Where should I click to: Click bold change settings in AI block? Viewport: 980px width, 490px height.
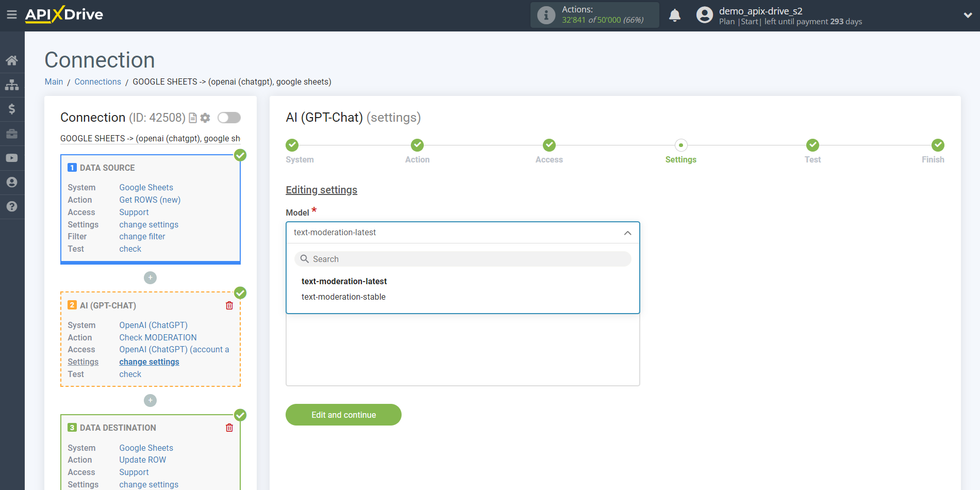(149, 362)
